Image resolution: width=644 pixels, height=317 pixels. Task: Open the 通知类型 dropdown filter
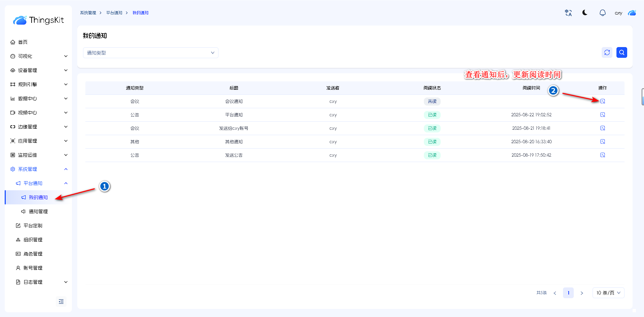coord(151,53)
